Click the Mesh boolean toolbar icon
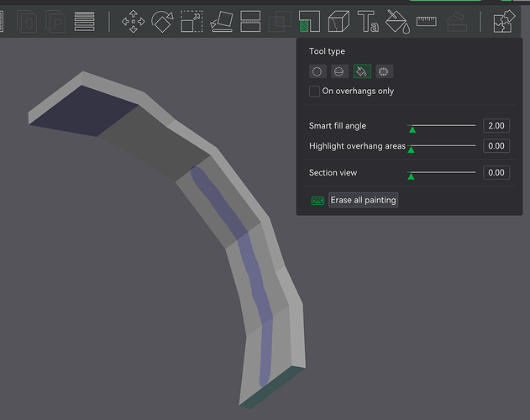This screenshot has width=530, height=420. pyautogui.click(x=280, y=22)
